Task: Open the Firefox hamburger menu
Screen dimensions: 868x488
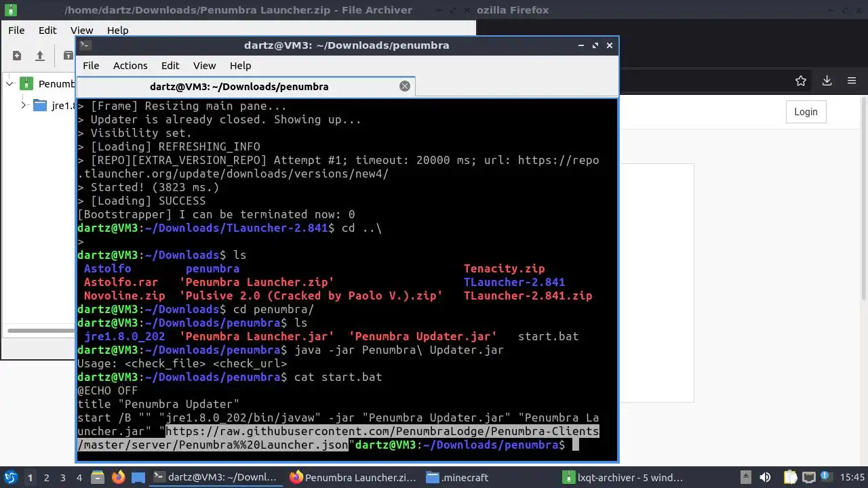Action: [852, 81]
